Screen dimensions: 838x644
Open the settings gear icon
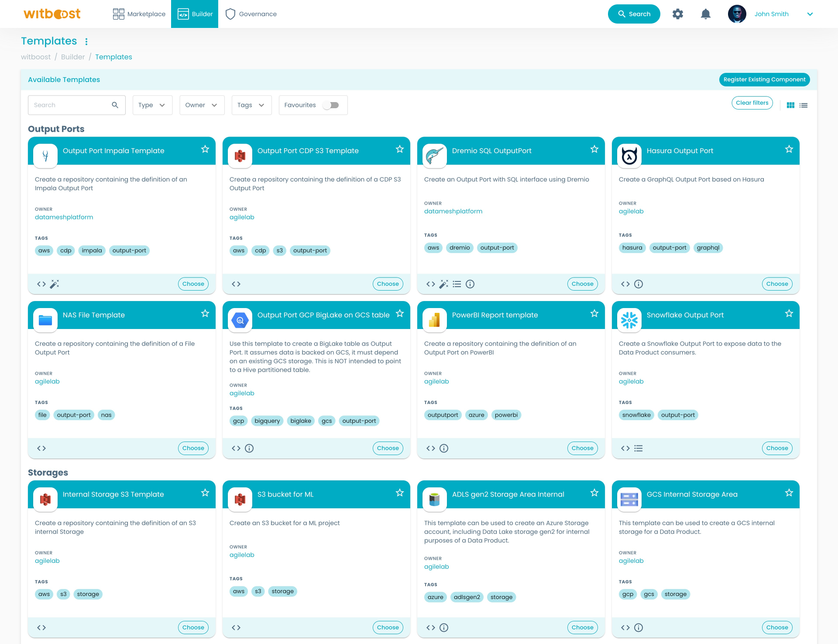678,14
